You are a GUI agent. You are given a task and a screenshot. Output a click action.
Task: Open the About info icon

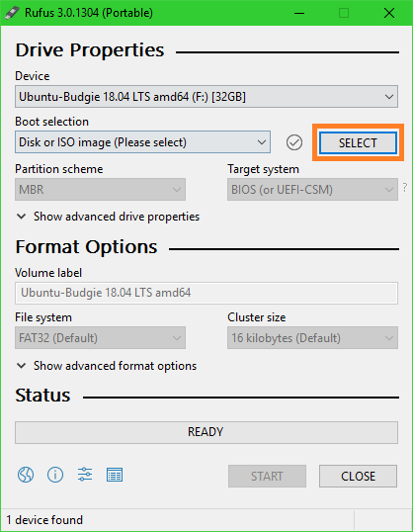click(x=55, y=475)
